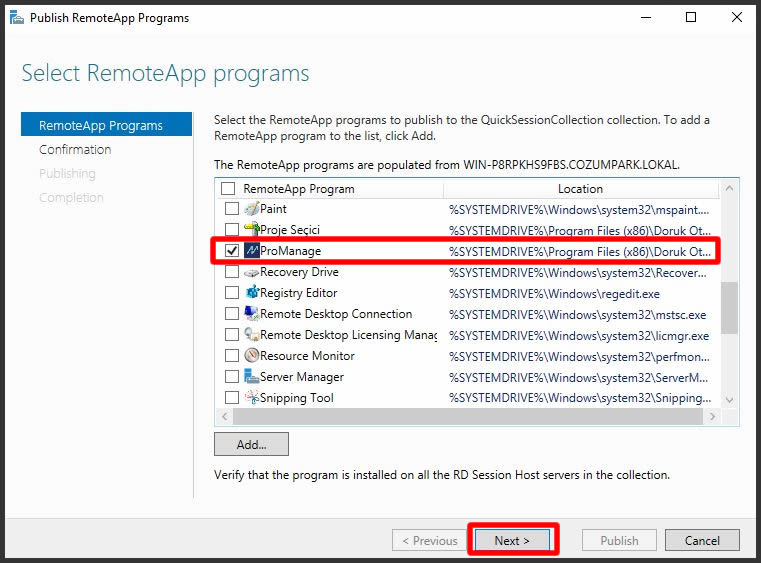The image size is (761, 563).
Task: Click the Remote Desktop Connection icon
Action: (x=251, y=314)
